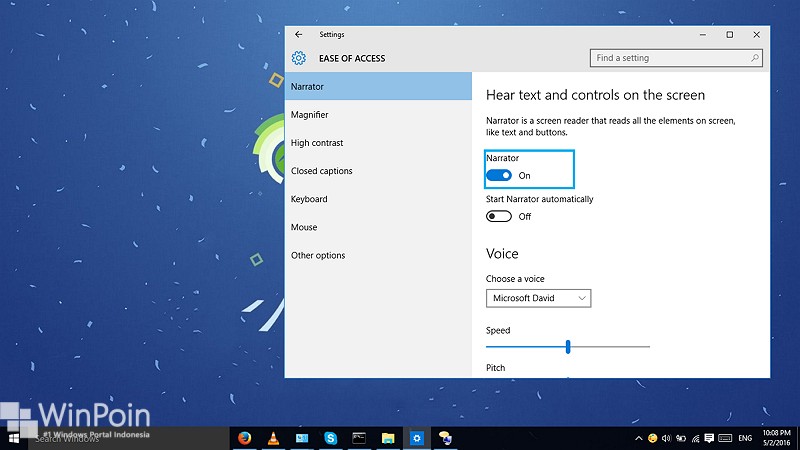Click the ENG language indicator
This screenshot has height=450, width=800.
pyautogui.click(x=745, y=438)
